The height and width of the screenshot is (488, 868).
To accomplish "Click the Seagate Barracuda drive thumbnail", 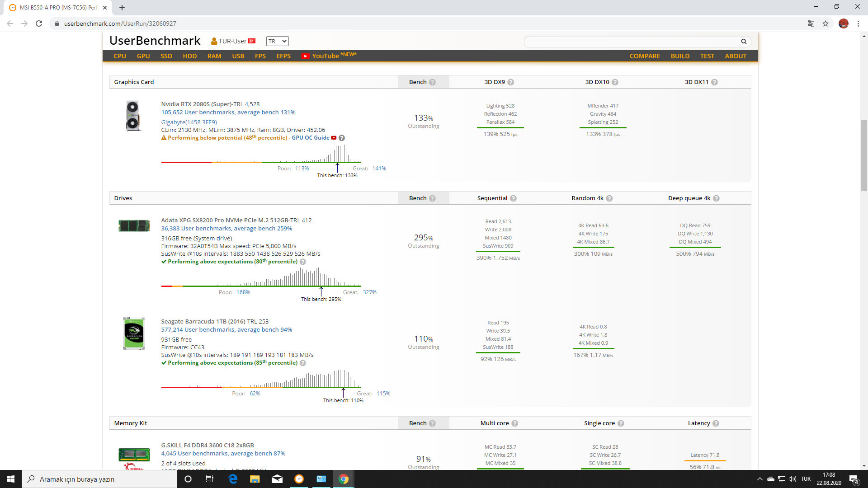I will [134, 333].
